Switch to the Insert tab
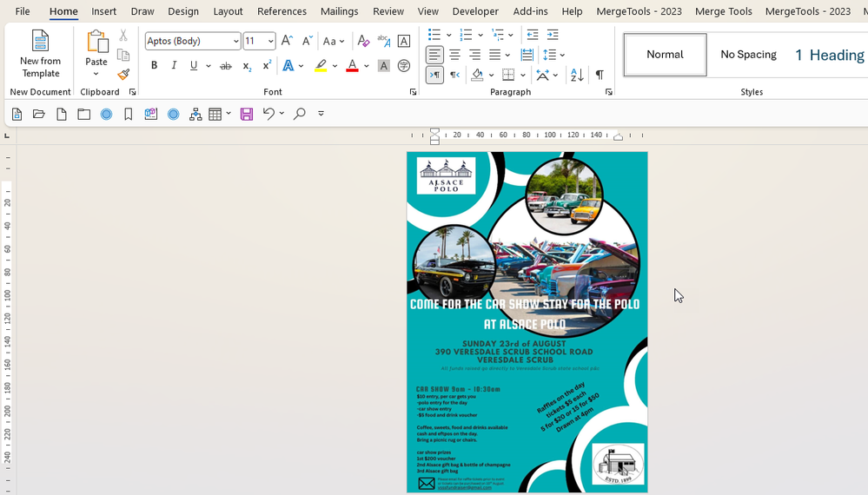 coord(104,11)
